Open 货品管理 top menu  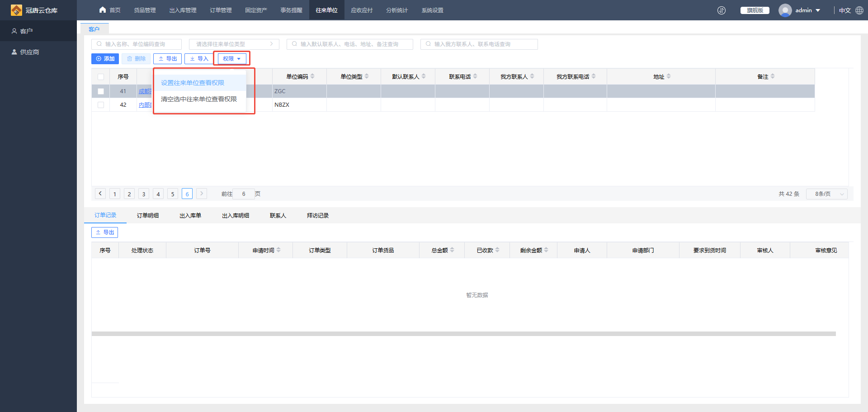pyautogui.click(x=145, y=10)
